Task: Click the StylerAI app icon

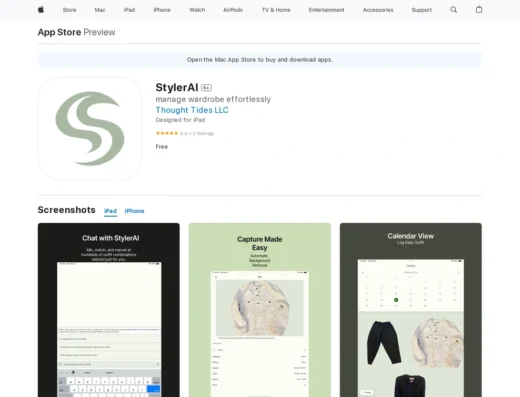Action: [x=90, y=129]
